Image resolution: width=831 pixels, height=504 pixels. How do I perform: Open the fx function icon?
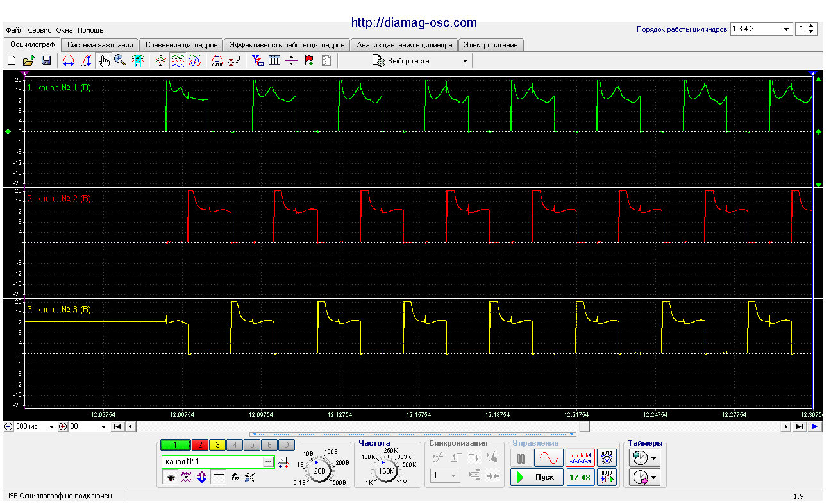[x=235, y=477]
